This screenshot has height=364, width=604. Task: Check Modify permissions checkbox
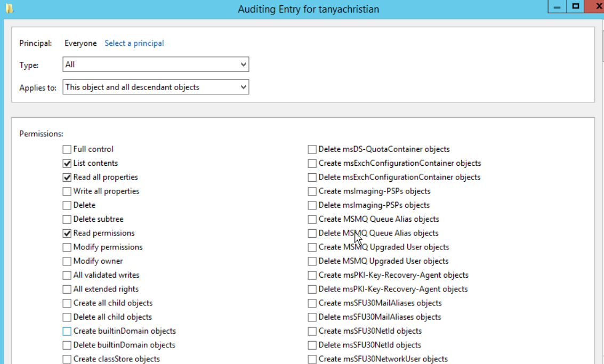pyautogui.click(x=67, y=247)
